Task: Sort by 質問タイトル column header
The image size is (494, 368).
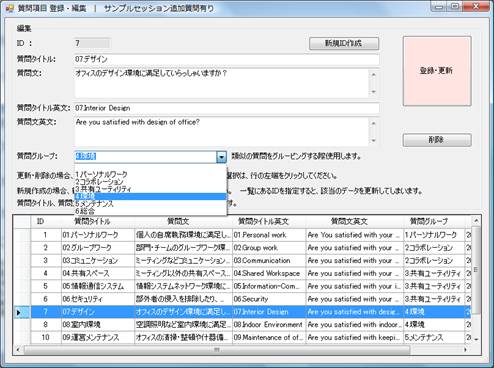Action: click(x=98, y=222)
